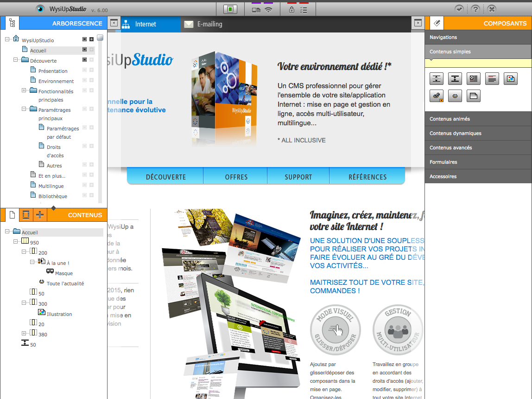Collapse the Paramétrages principaux folder
Image resolution: width=532 pixels, height=399 pixels.
24,109
